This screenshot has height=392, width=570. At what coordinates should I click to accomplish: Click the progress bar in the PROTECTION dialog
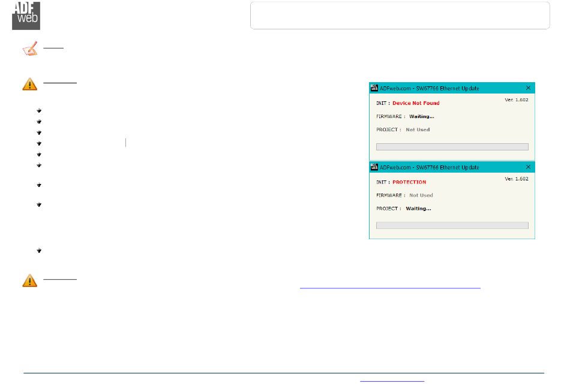[x=452, y=225]
